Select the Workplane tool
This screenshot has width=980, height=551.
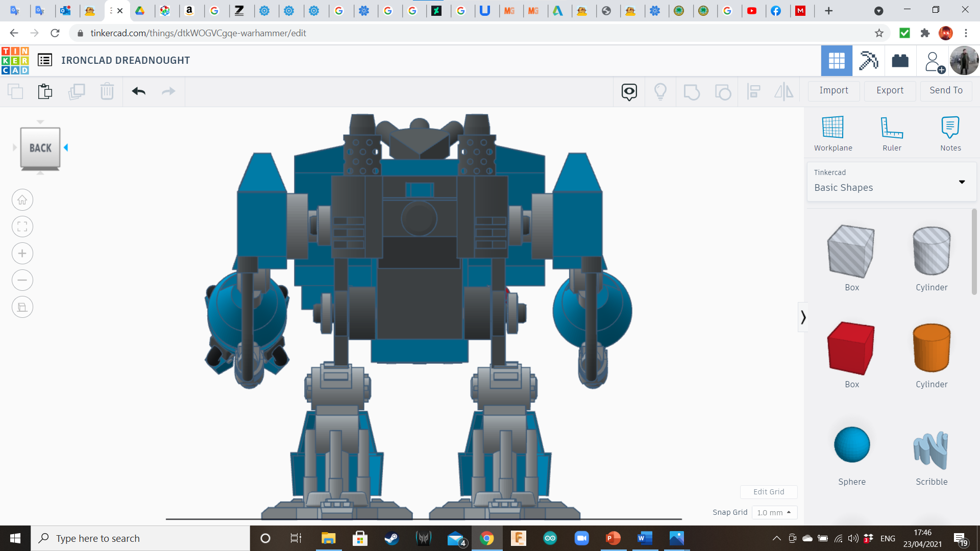[x=832, y=134]
